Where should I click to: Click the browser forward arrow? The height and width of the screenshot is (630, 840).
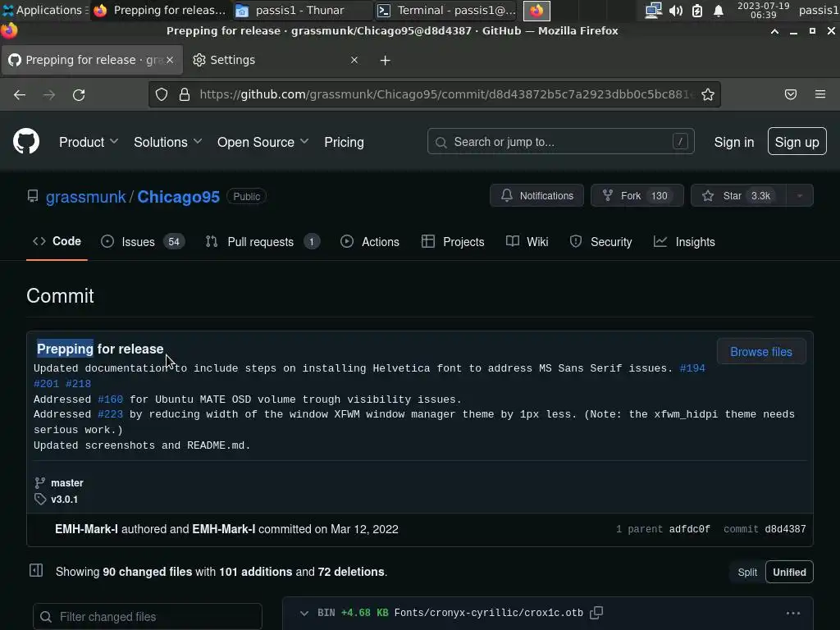(49, 95)
